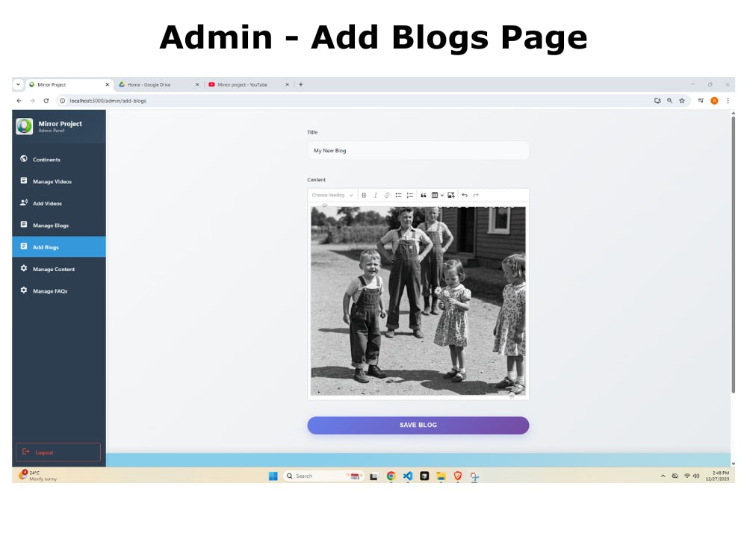
Task: Open Brave browser from taskbar
Action: point(458,476)
